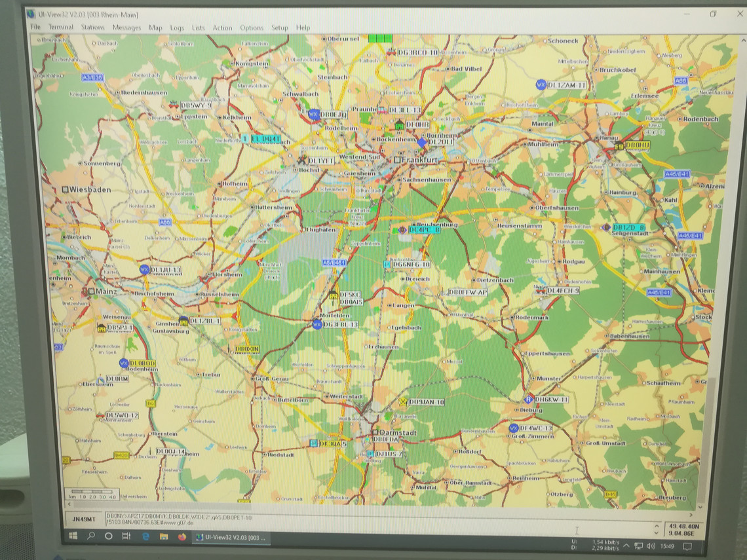Click the DB0AIS station label

(x=351, y=301)
